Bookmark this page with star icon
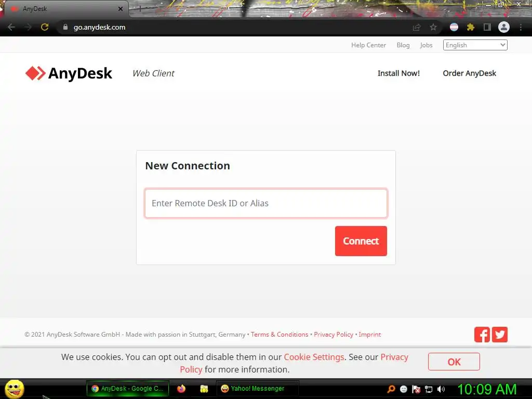 (x=433, y=27)
